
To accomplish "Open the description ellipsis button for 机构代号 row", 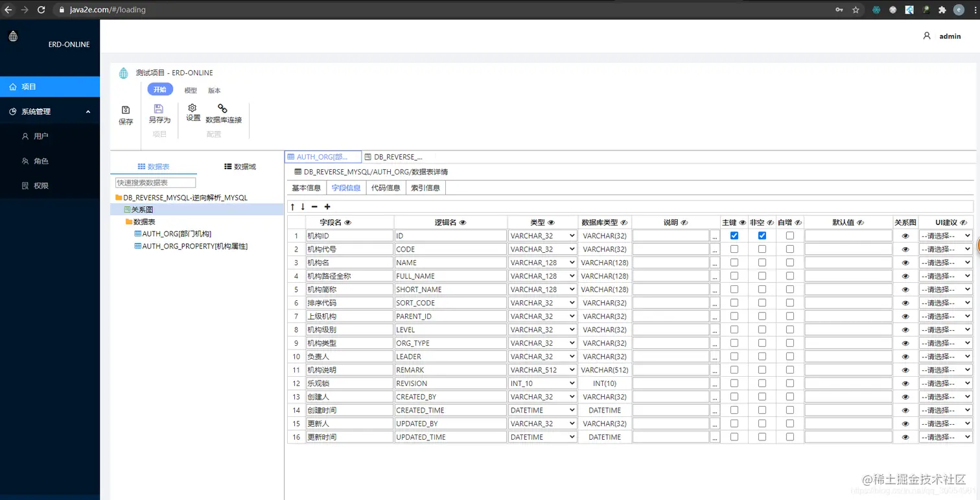I will click(715, 250).
